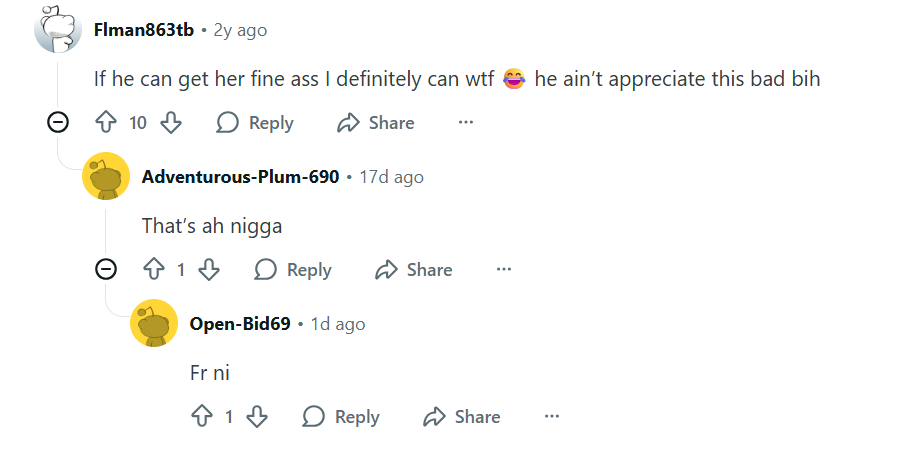Open more options on Flman863tb's comment
Image resolution: width=917 pixels, height=457 pixels.
point(465,123)
